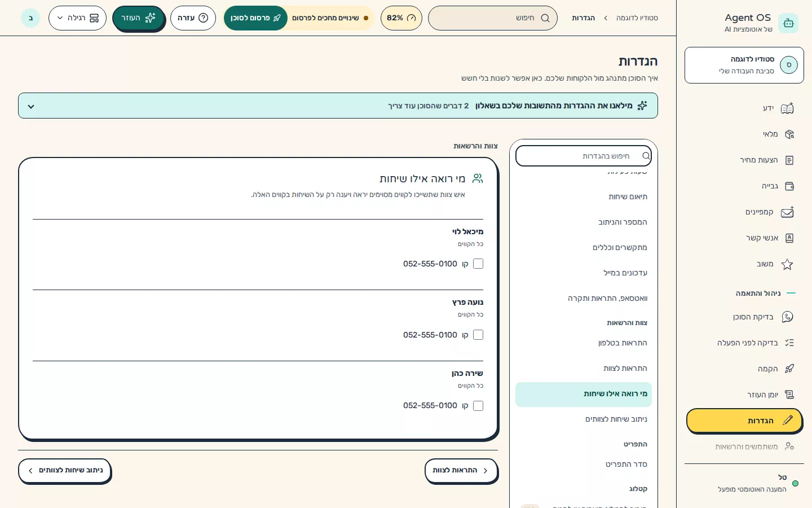This screenshot has height=508, width=812.
Task: Select ניתוב שיחות לצוותים in settings list
Action: click(584, 419)
